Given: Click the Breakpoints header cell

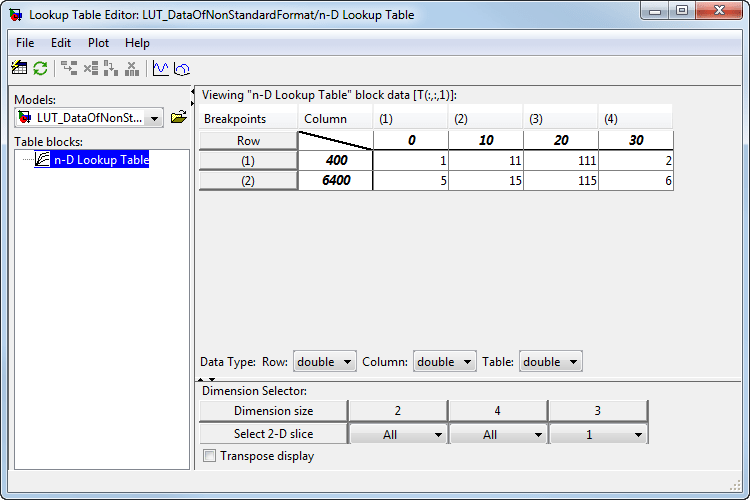Looking at the screenshot, I should coord(248,119).
